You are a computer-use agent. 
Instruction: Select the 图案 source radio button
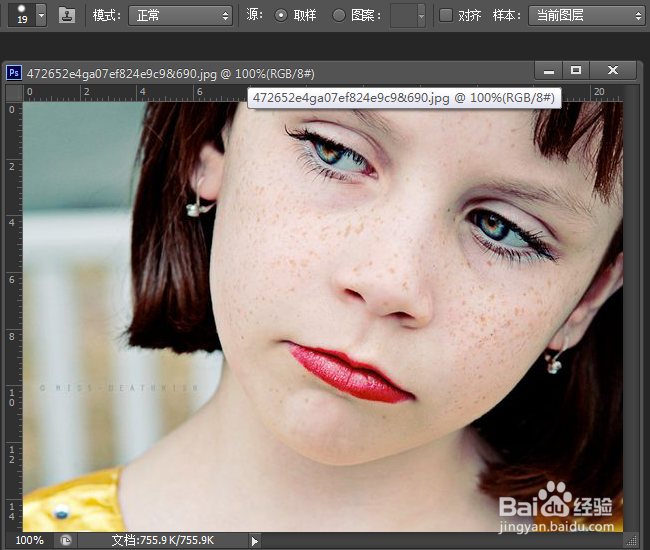pyautogui.click(x=339, y=16)
